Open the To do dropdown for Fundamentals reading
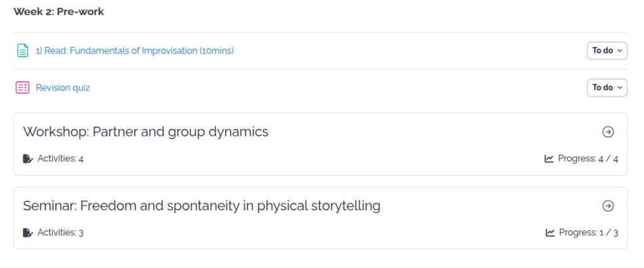Viewport: 644px width, 268px height. pos(606,51)
